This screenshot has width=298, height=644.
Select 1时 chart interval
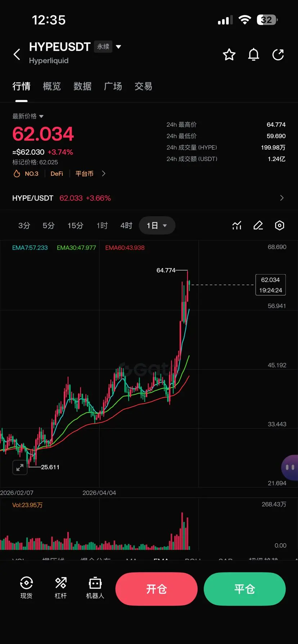(102, 225)
